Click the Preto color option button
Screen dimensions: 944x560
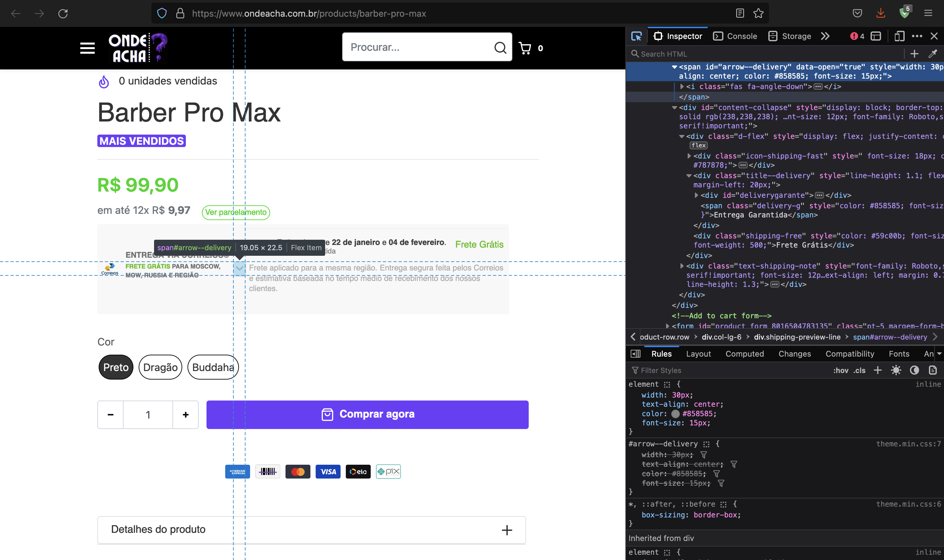click(115, 367)
